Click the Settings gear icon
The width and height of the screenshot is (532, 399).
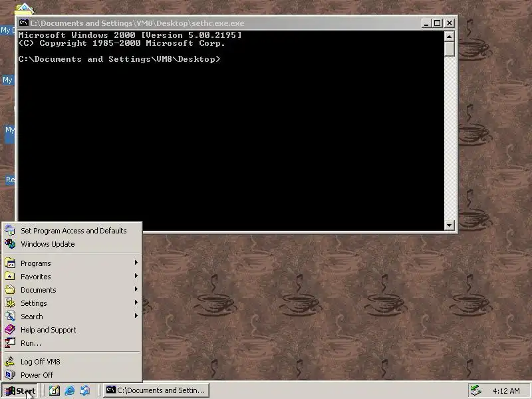click(10, 303)
